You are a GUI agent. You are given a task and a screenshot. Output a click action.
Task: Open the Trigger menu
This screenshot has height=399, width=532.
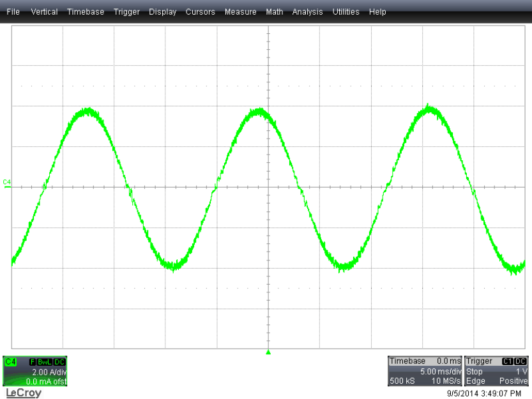click(x=126, y=12)
